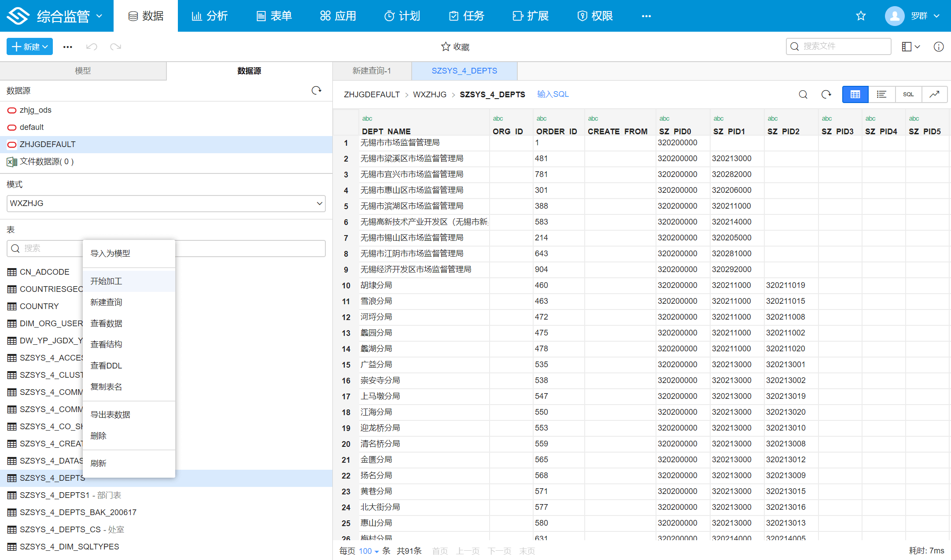Refresh the 数据源 list via circular arrow icon
Viewport: 951px width, 560px height.
[x=317, y=90]
